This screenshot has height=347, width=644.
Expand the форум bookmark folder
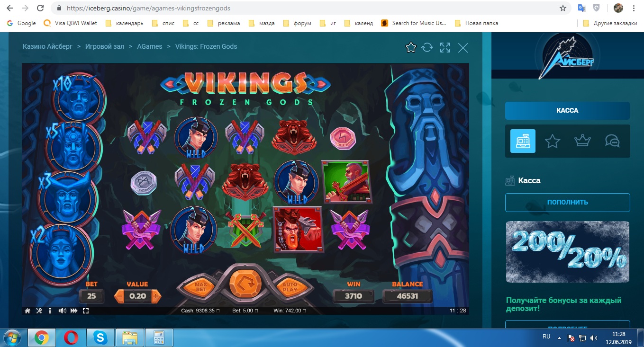[297, 23]
